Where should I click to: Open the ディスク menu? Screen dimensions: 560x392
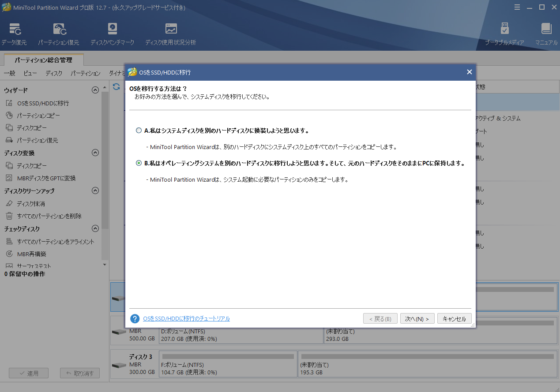point(53,73)
